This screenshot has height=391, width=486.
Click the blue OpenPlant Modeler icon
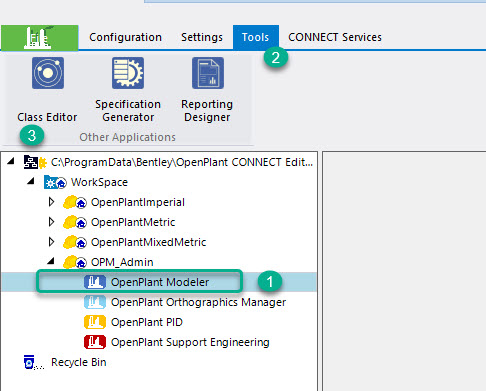coord(95,282)
